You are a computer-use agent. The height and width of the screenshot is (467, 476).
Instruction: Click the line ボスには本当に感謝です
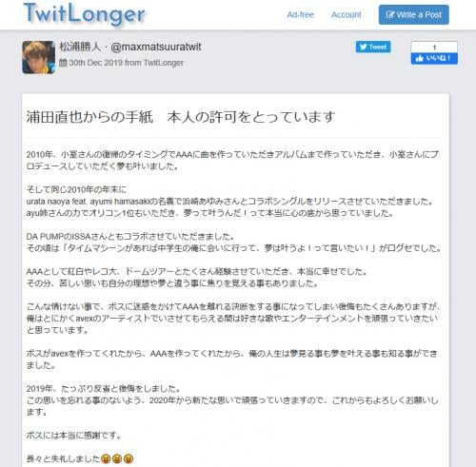[x=73, y=436]
